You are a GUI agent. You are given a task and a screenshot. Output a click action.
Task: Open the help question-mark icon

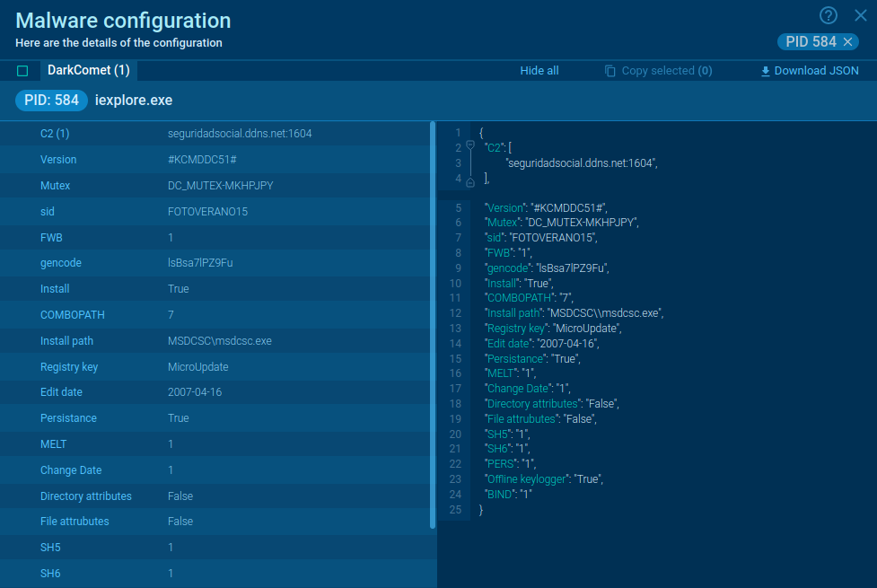[827, 14]
